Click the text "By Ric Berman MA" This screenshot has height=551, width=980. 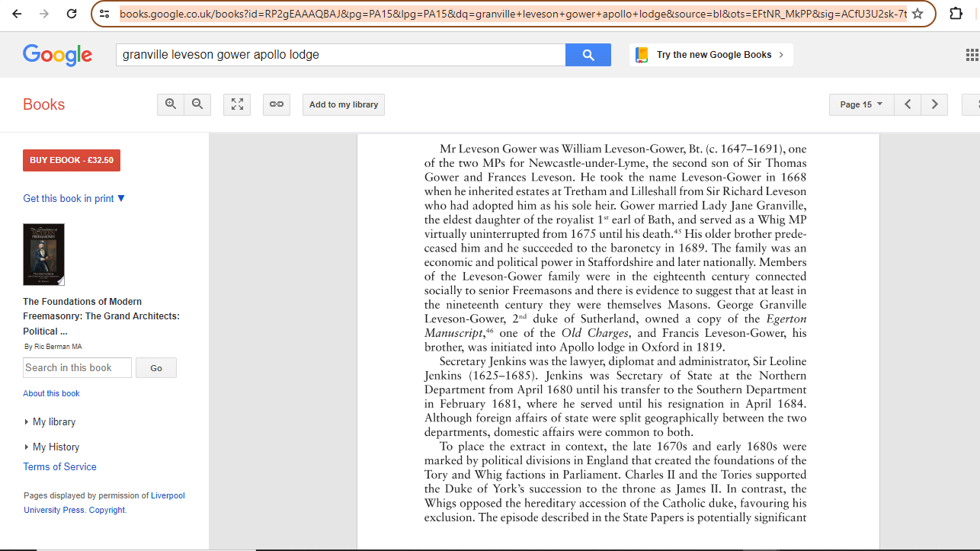53,347
